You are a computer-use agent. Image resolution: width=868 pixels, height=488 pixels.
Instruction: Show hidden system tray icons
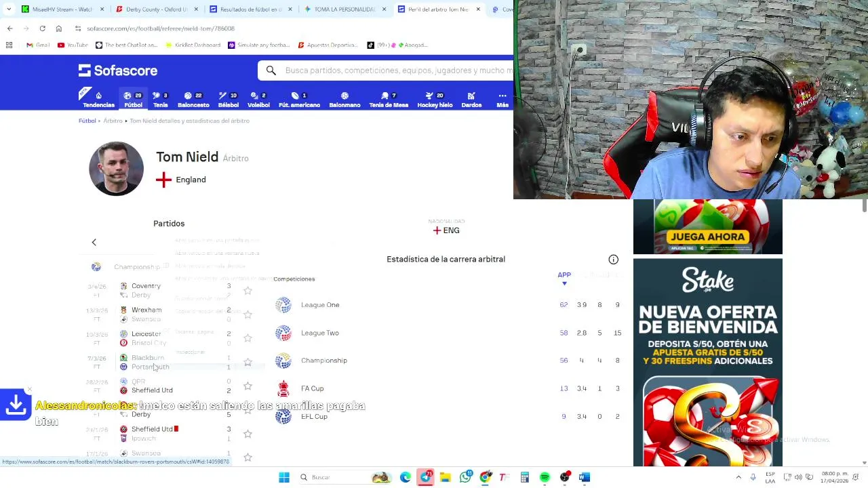[x=738, y=477]
